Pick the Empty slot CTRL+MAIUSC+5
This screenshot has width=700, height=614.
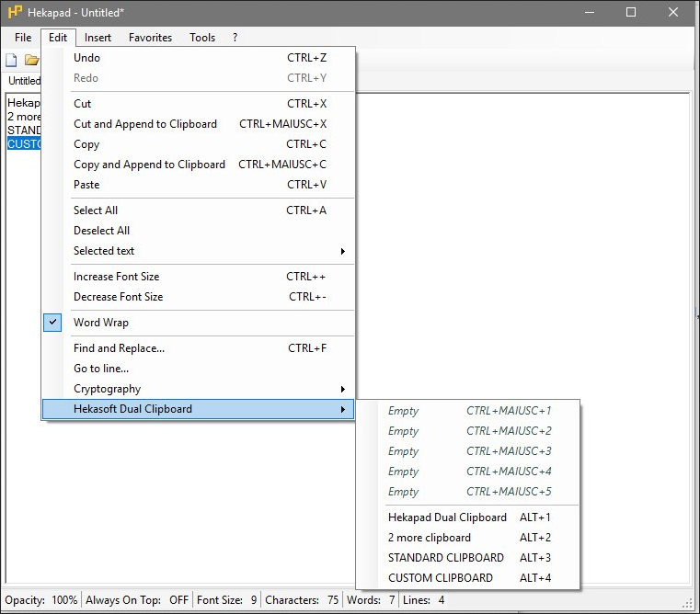coord(468,492)
